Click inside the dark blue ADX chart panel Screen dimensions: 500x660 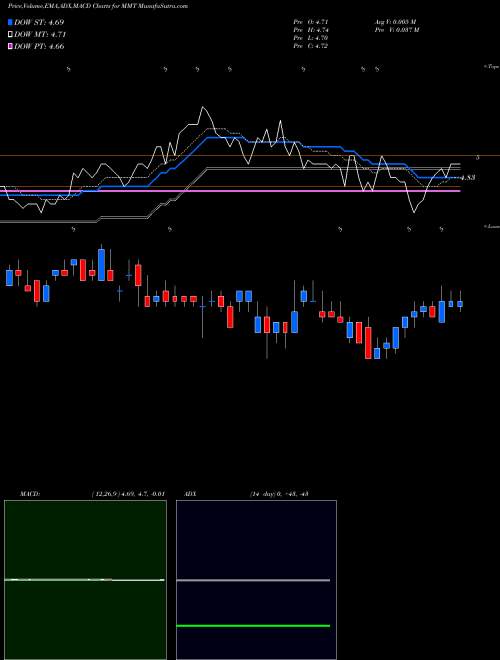click(256, 580)
